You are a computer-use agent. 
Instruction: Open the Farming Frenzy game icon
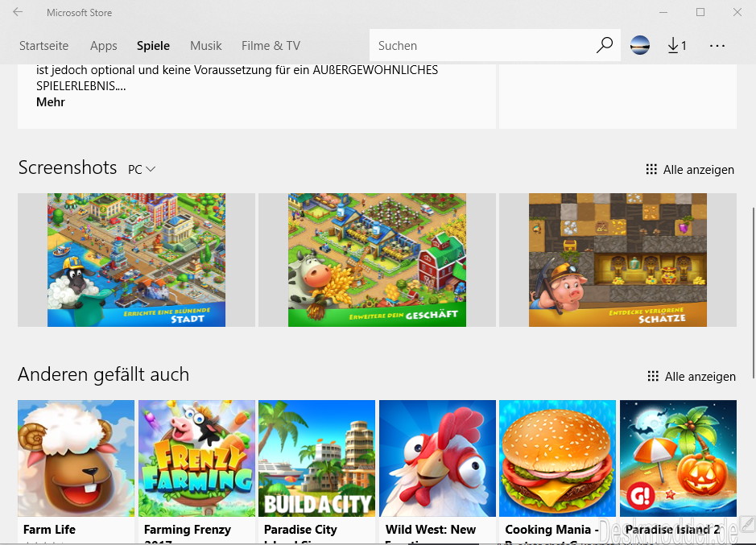pyautogui.click(x=196, y=458)
